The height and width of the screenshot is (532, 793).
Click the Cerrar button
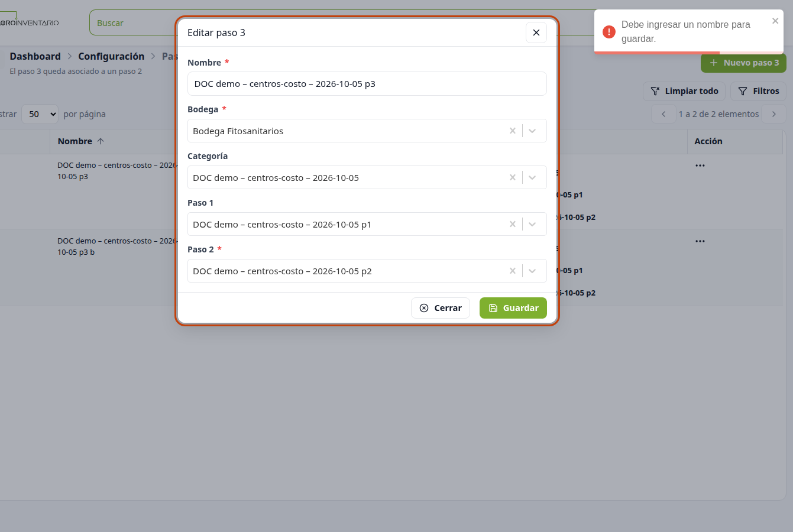pos(441,308)
